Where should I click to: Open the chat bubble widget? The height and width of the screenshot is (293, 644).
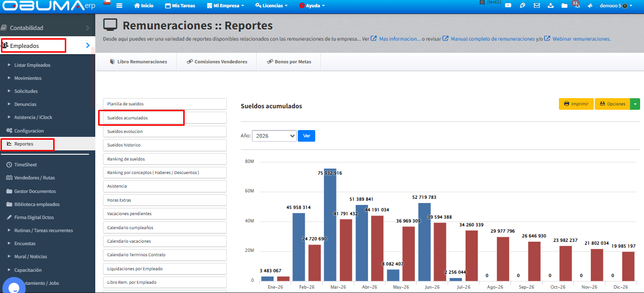pyautogui.click(x=14, y=286)
